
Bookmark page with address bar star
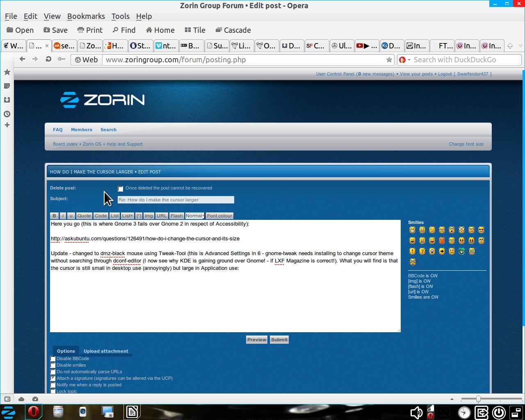point(389,60)
